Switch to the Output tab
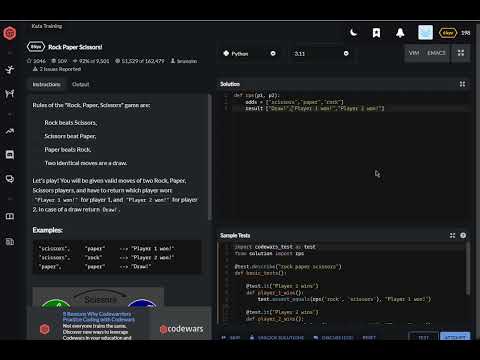Image resolution: width=480 pixels, height=360 pixels. 80,84
